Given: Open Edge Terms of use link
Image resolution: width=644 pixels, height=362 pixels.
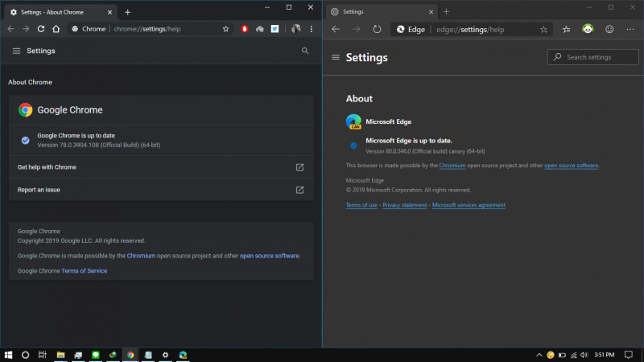Looking at the screenshot, I should (361, 205).
